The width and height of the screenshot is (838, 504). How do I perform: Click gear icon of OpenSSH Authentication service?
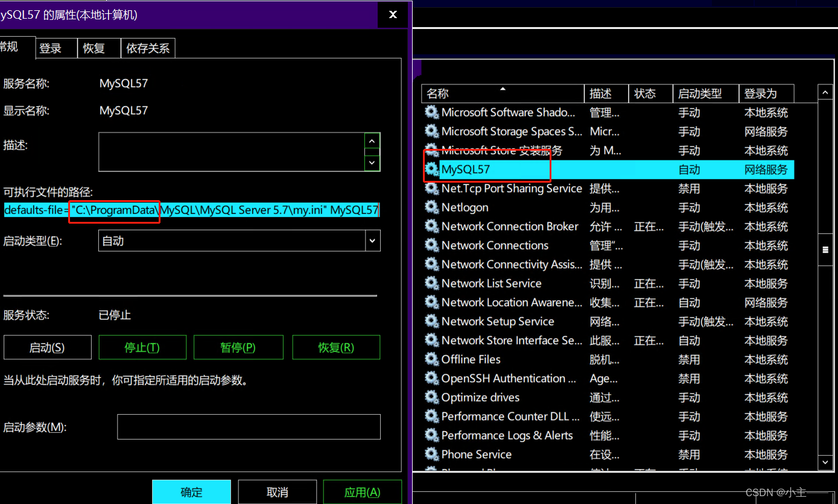point(431,379)
